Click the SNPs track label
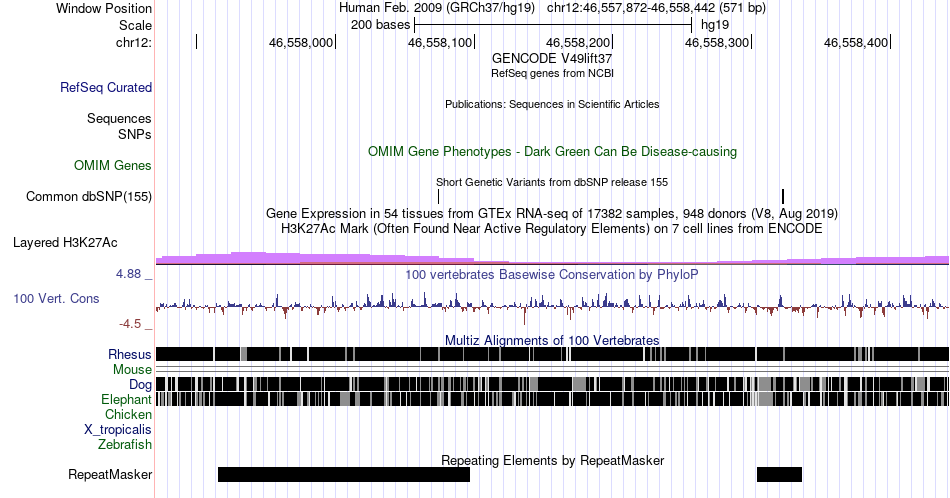Image resolution: width=950 pixels, height=498 pixels. [x=135, y=134]
